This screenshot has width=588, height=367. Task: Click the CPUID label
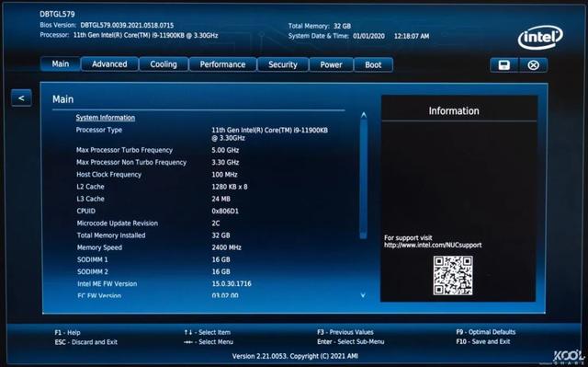tap(85, 211)
